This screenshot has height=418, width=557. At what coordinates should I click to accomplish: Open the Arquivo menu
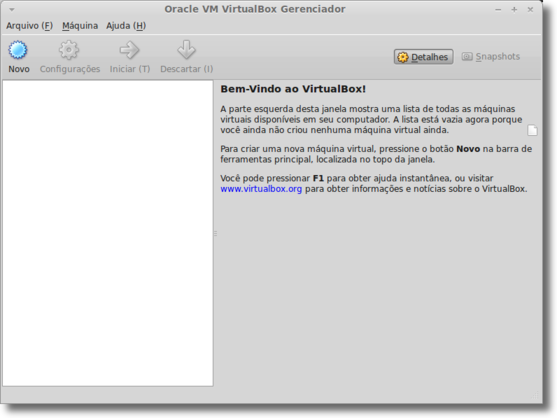tap(29, 26)
